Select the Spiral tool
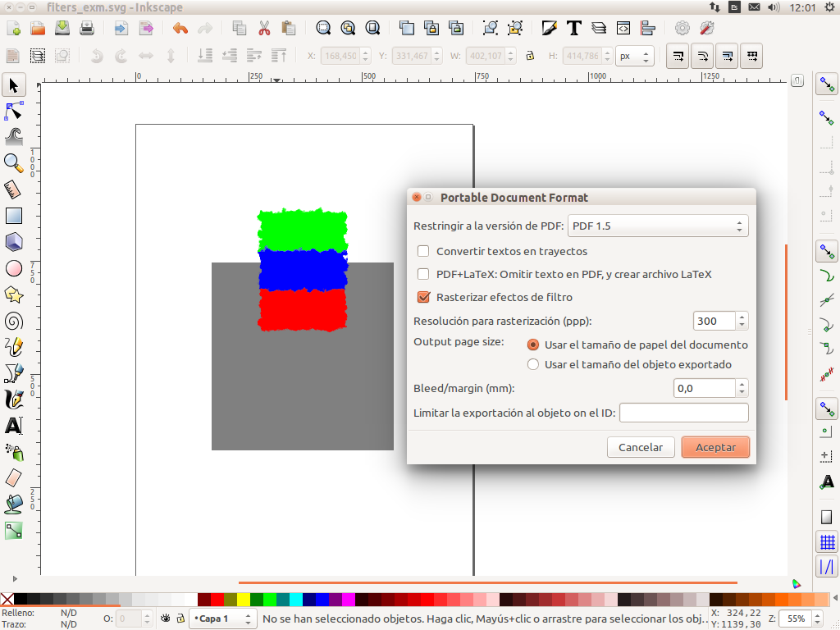Viewport: 840px width, 630px height. pyautogui.click(x=13, y=321)
